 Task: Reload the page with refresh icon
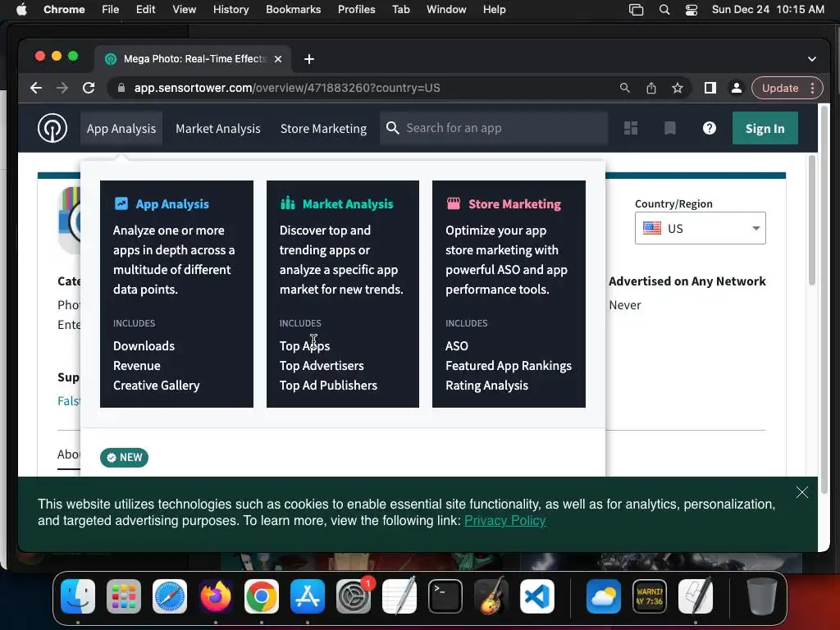[x=89, y=88]
